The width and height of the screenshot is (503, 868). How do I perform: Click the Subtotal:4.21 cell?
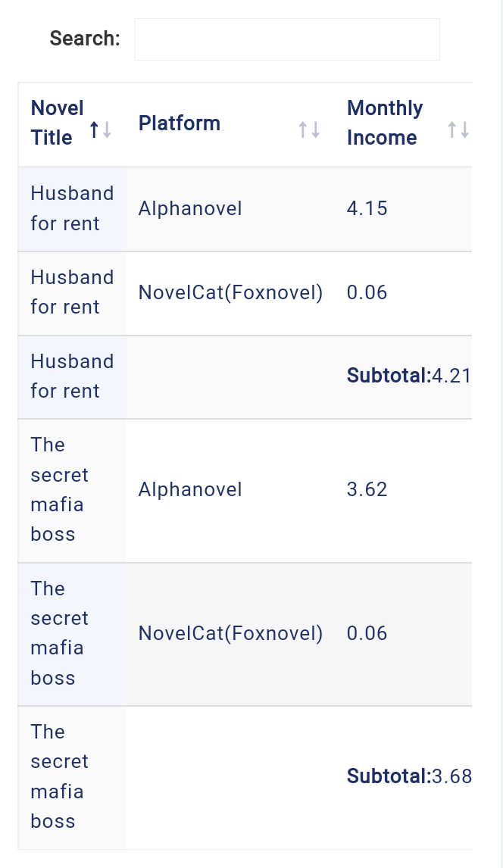(404, 377)
